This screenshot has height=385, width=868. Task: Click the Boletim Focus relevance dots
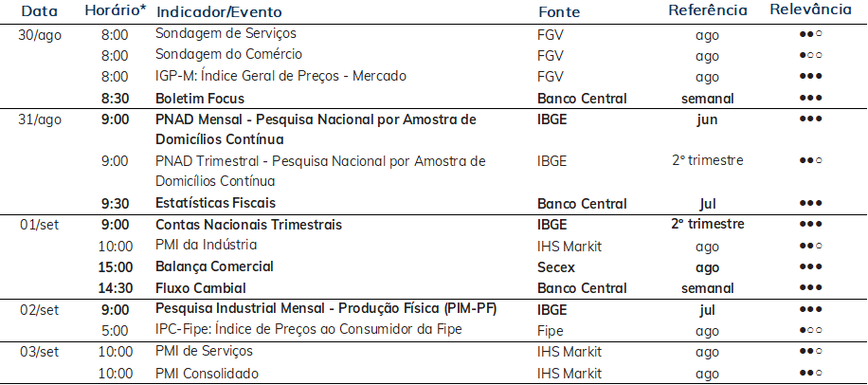(x=810, y=98)
